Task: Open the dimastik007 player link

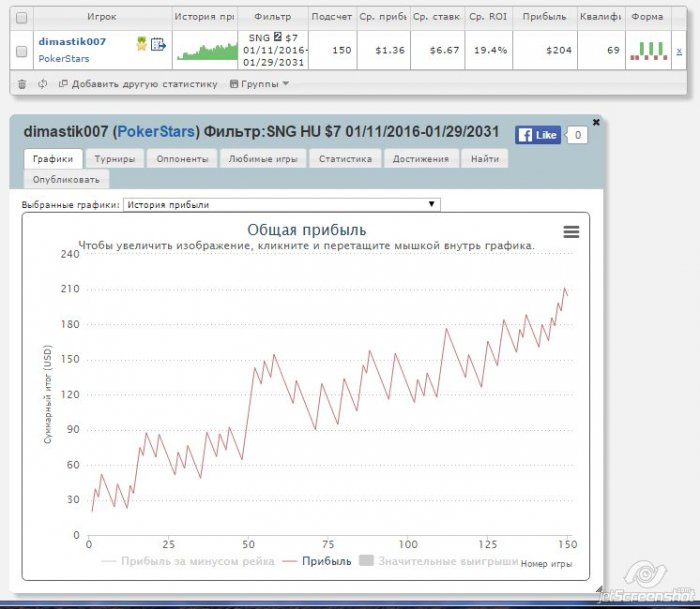Action: click(x=72, y=42)
